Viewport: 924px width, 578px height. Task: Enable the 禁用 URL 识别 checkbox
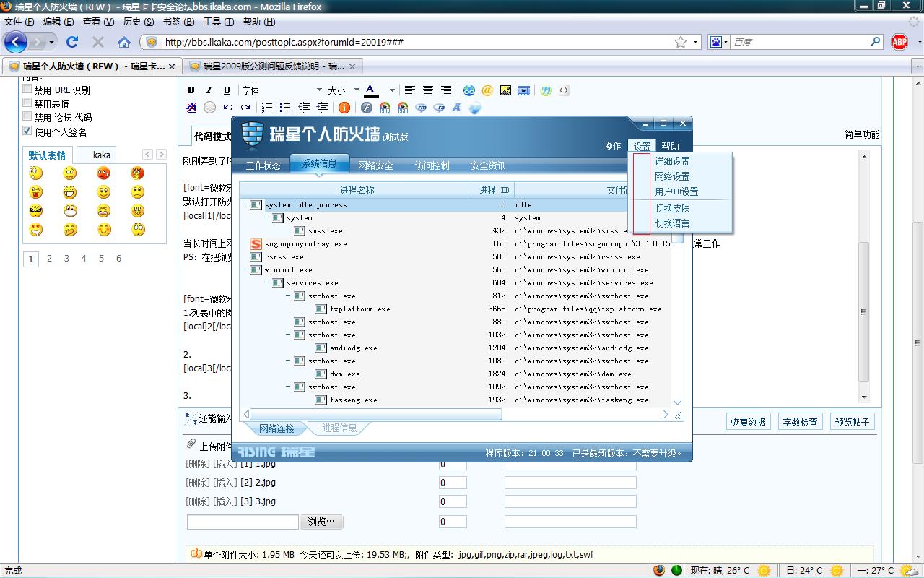coord(27,90)
